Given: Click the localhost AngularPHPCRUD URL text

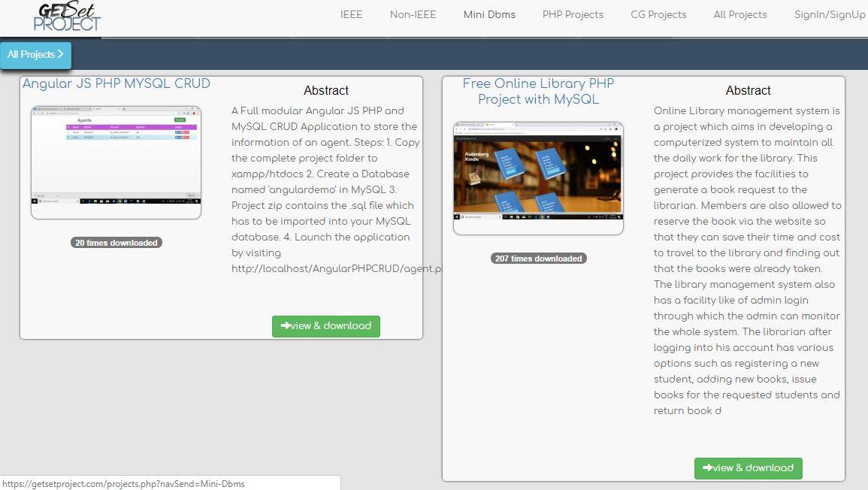Looking at the screenshot, I should (x=337, y=268).
